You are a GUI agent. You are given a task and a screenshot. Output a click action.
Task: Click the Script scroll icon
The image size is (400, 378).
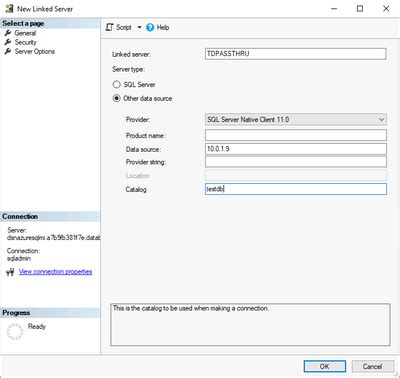pos(109,27)
